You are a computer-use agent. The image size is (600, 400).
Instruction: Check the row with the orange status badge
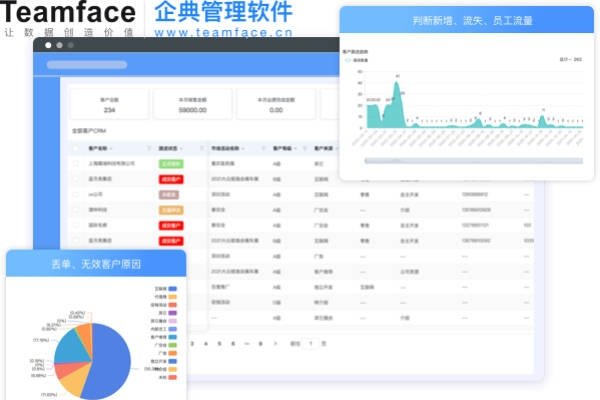click(76, 210)
